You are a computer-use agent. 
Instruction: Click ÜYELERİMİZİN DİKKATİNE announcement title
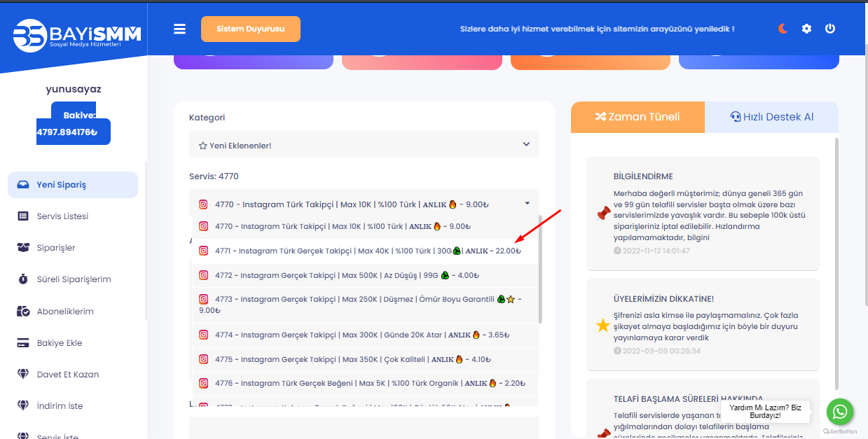[x=663, y=299]
